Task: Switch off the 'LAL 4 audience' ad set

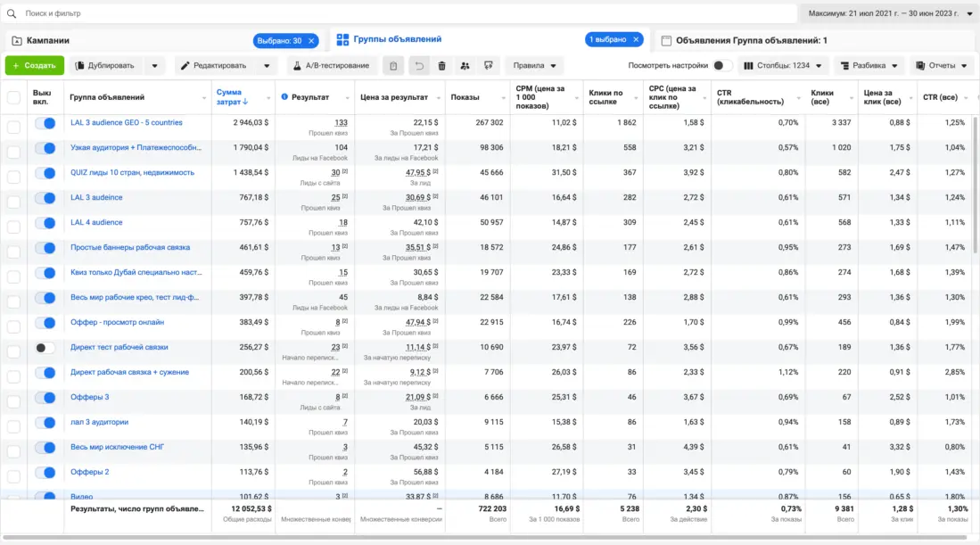Action: (45, 223)
